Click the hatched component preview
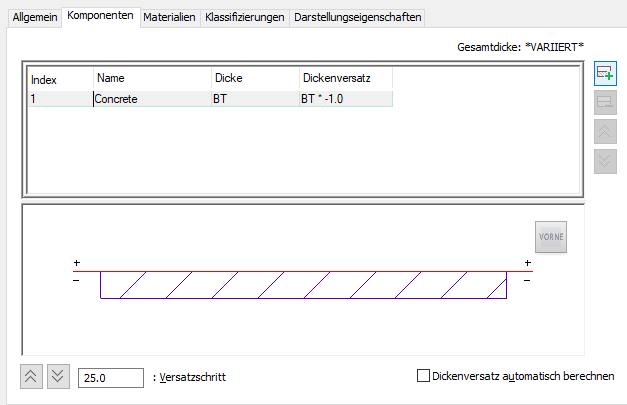 (304, 285)
